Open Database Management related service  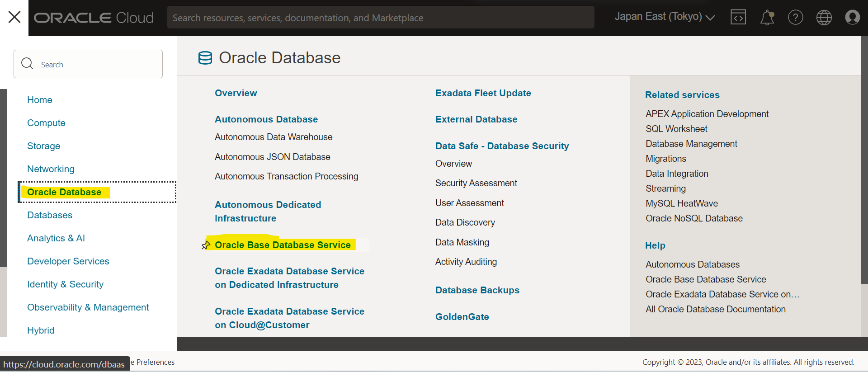tap(691, 144)
